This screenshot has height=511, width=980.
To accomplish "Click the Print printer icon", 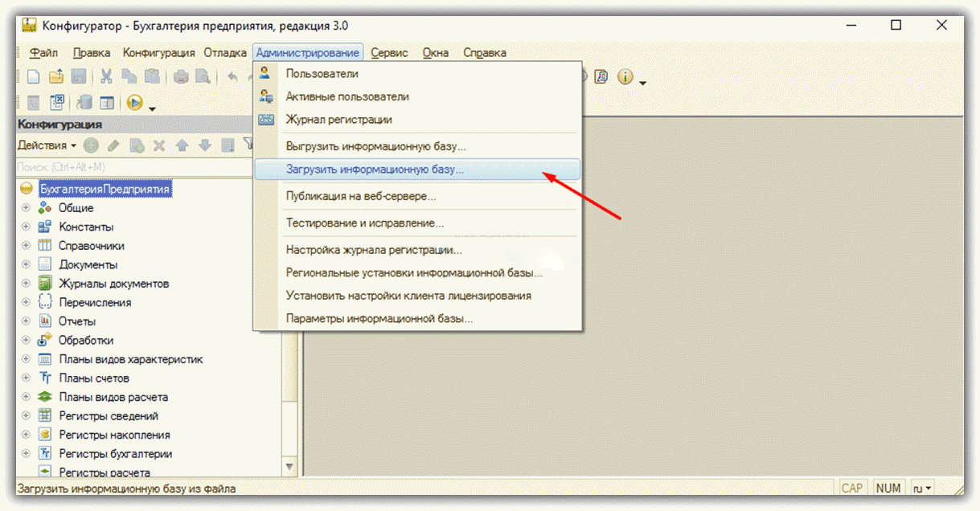I will coord(181,77).
